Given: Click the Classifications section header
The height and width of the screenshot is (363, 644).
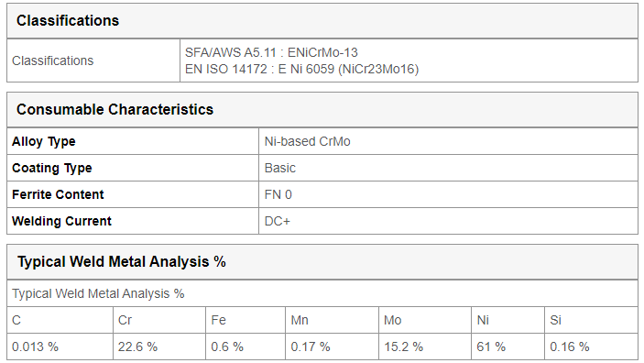Looking at the screenshot, I should tap(322, 20).
